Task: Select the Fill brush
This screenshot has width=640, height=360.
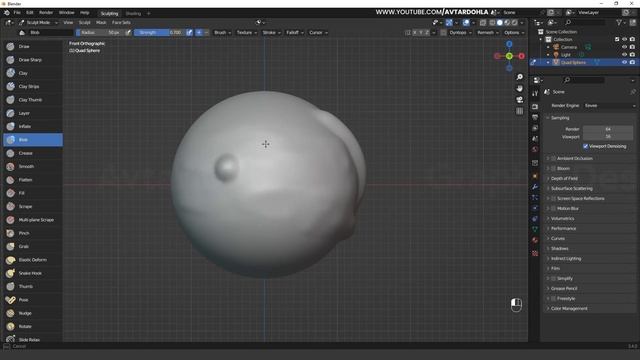Action: [33, 193]
